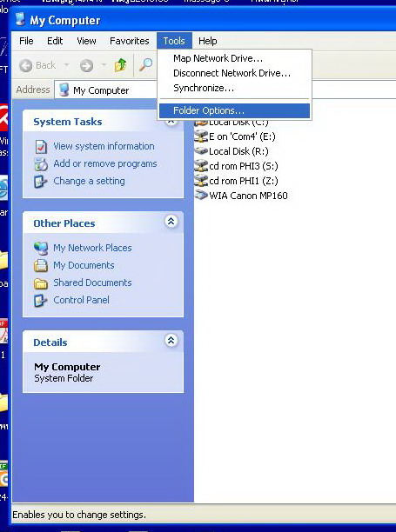Screen dimensions: 396x532
Task: Select the cd rom PHI1 (Z:) label
Action: (x=244, y=181)
